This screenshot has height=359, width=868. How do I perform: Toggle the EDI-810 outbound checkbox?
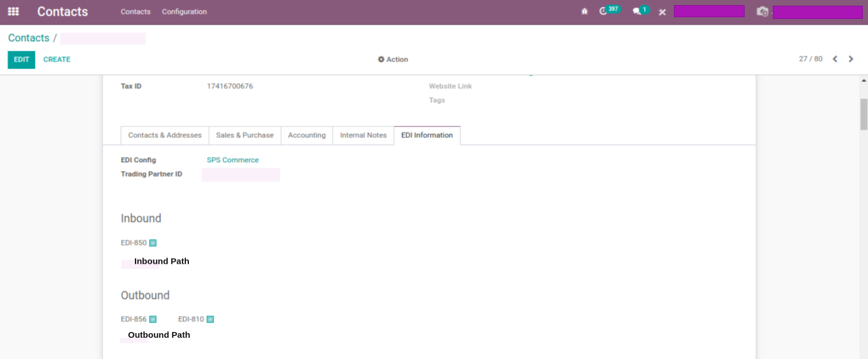click(210, 319)
